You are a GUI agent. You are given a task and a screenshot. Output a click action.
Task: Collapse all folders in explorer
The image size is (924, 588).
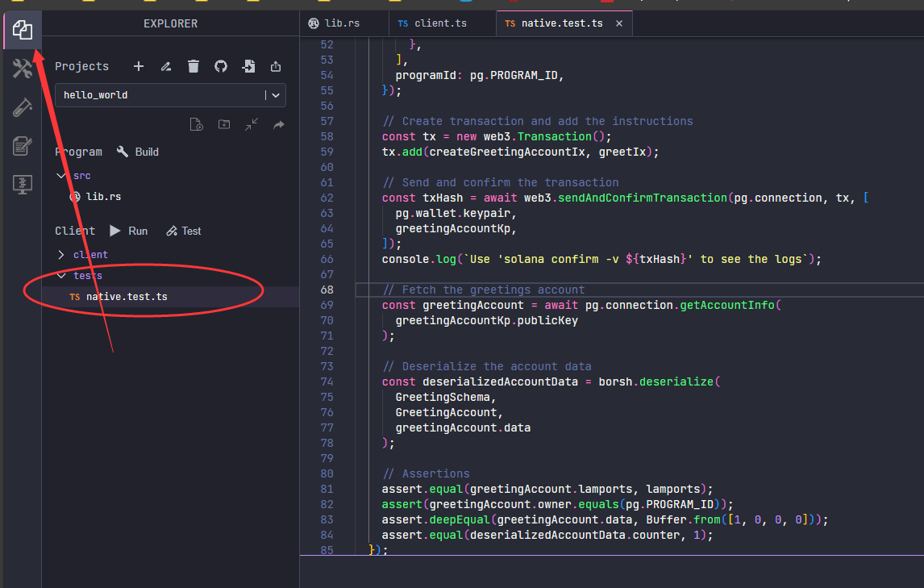(252, 124)
